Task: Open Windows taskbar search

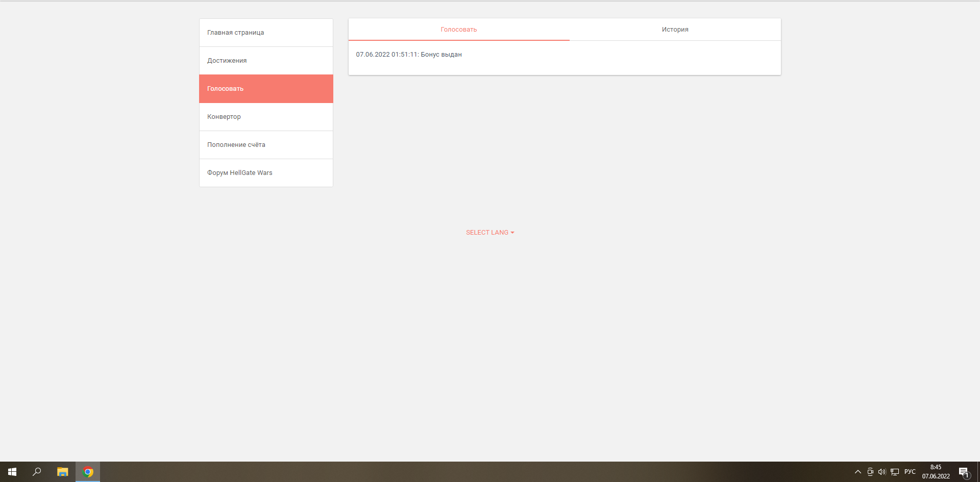Action: click(37, 472)
